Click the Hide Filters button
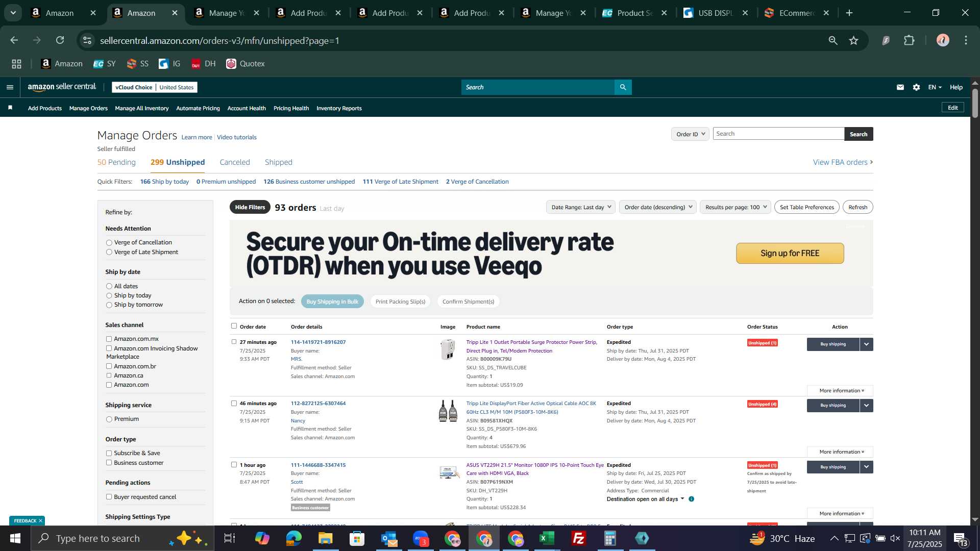Screen dimensions: 980x551 pyautogui.click(x=250, y=207)
